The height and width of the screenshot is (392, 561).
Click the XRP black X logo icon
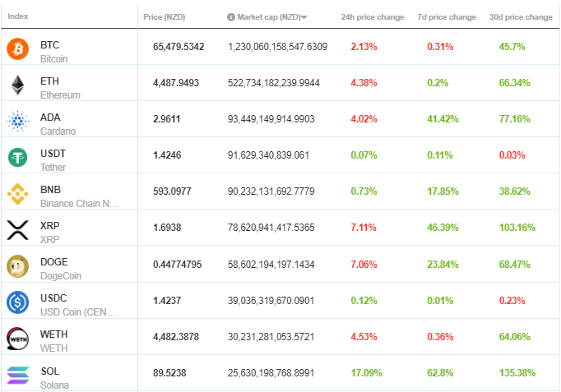tap(17, 230)
